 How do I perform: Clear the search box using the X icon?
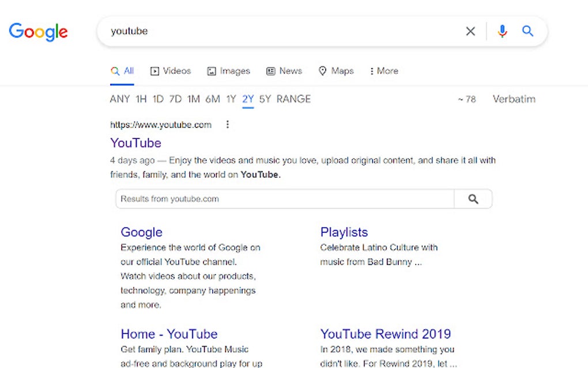coord(470,31)
